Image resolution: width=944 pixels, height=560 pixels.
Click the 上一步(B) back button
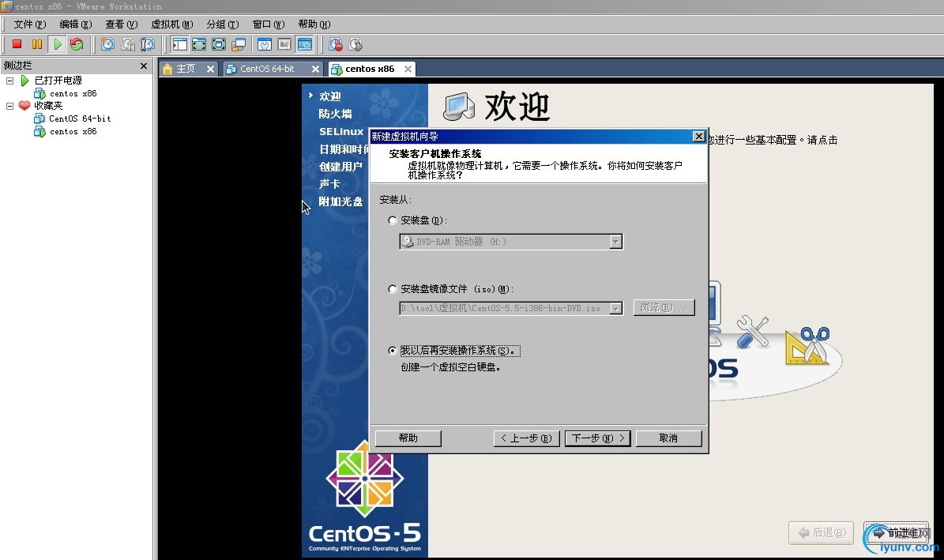coord(526,438)
